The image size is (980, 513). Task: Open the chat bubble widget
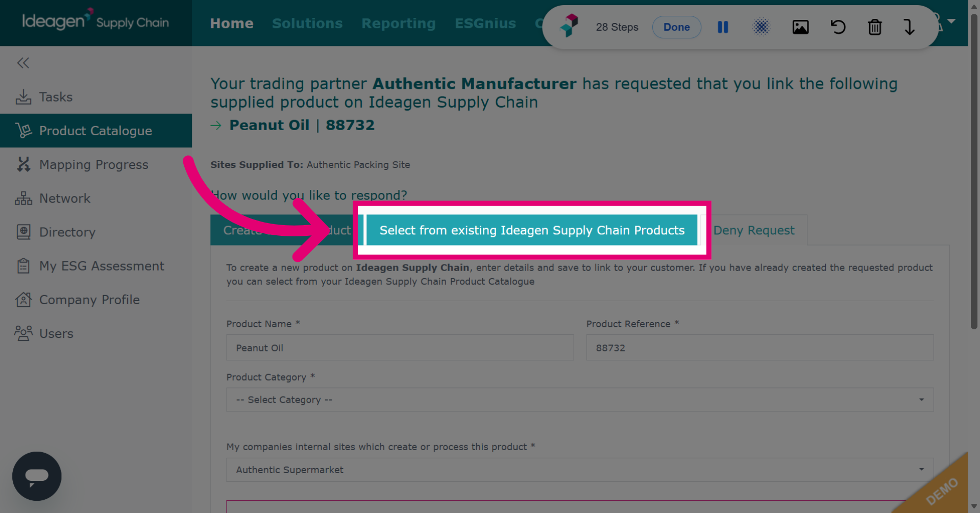37,476
